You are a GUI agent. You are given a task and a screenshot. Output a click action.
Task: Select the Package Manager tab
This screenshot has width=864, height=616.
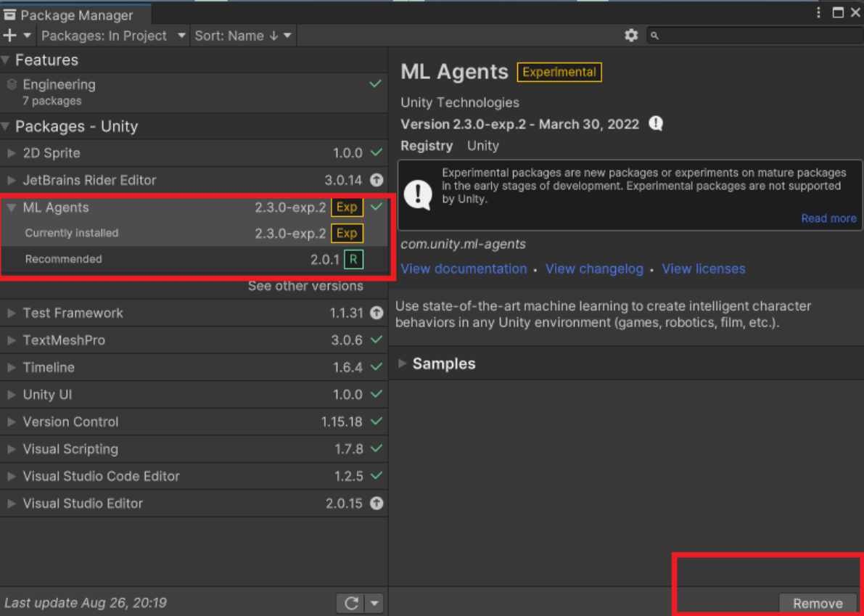pyautogui.click(x=75, y=15)
